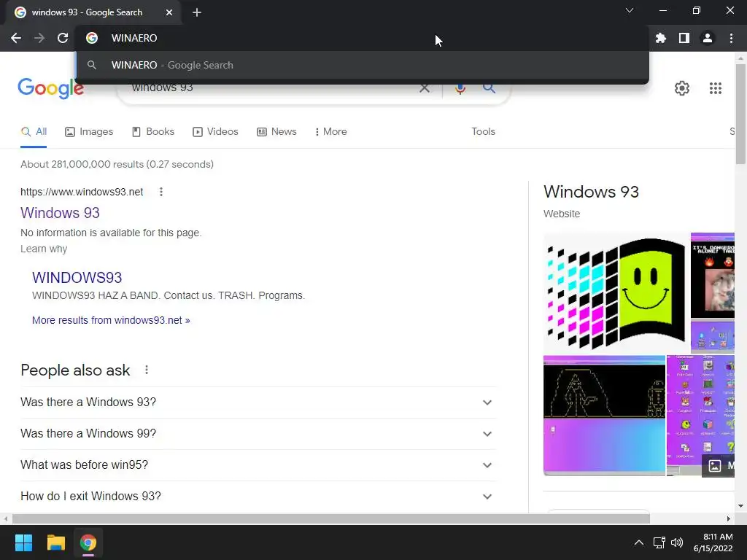Open the Chrome profile avatar
The image size is (747, 560).
708,38
